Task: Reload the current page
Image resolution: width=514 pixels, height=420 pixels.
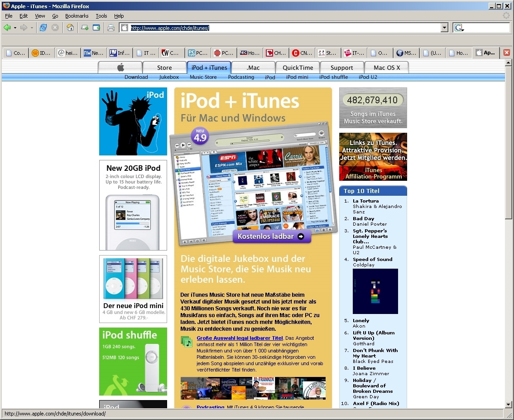Action: [x=43, y=28]
